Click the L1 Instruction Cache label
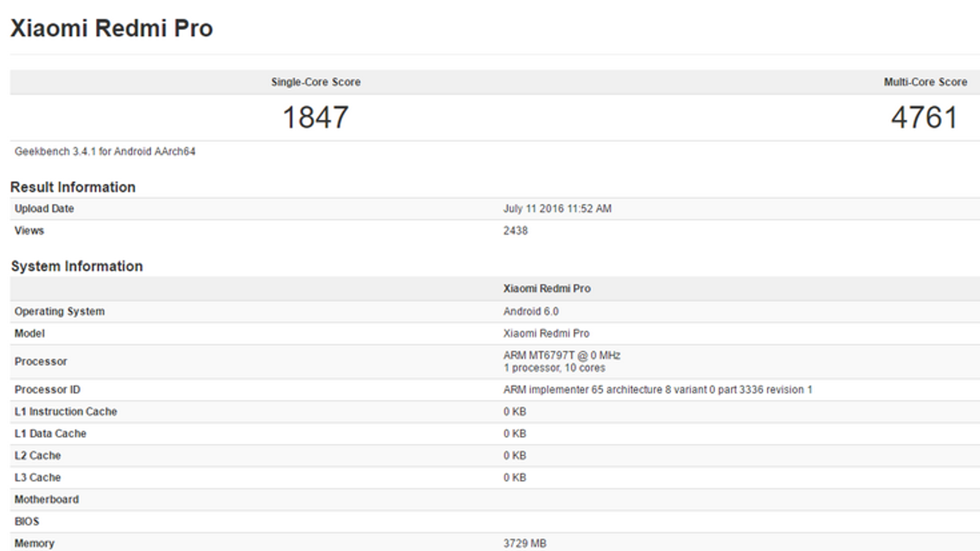The image size is (980, 551). coord(66,412)
